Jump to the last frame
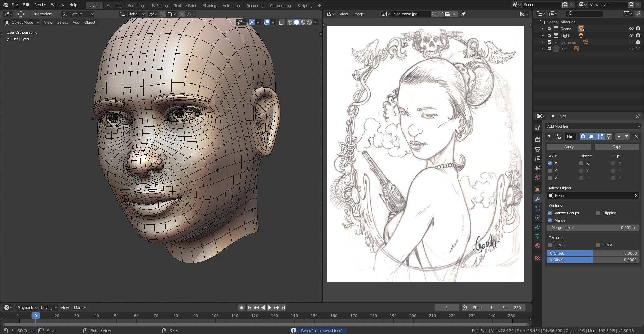This screenshot has height=334, width=644. pyautogui.click(x=283, y=308)
